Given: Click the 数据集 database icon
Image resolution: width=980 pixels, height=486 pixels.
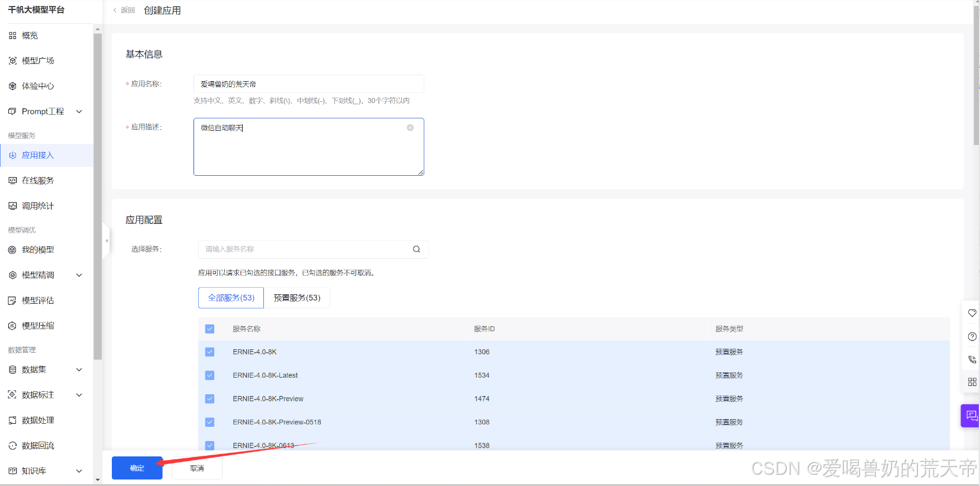Looking at the screenshot, I should (12, 369).
